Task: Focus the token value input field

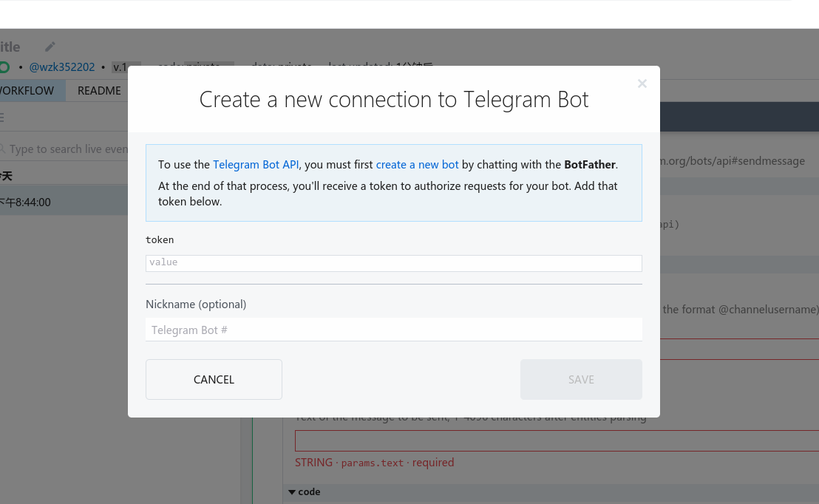Action: tap(393, 263)
